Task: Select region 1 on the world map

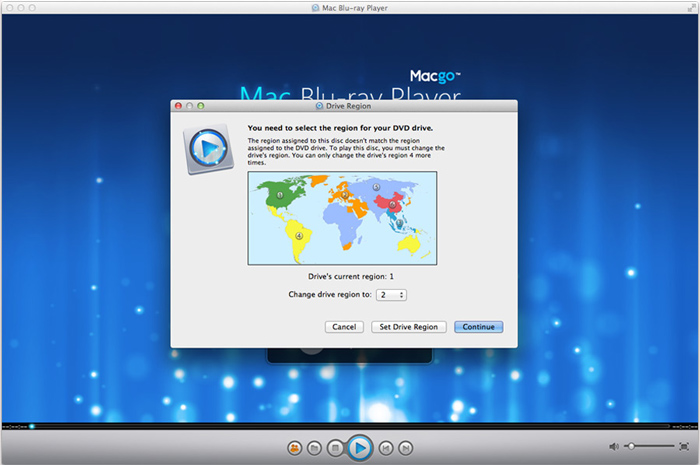Action: tap(280, 195)
